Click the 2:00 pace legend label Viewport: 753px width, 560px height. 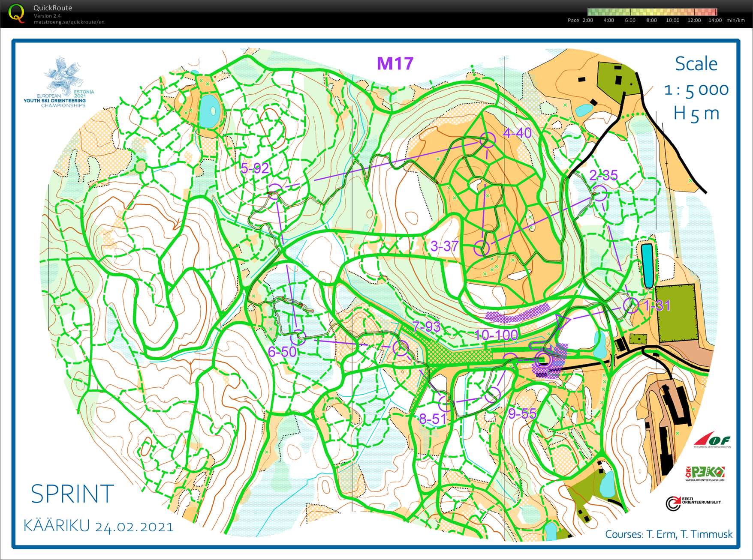coord(588,20)
